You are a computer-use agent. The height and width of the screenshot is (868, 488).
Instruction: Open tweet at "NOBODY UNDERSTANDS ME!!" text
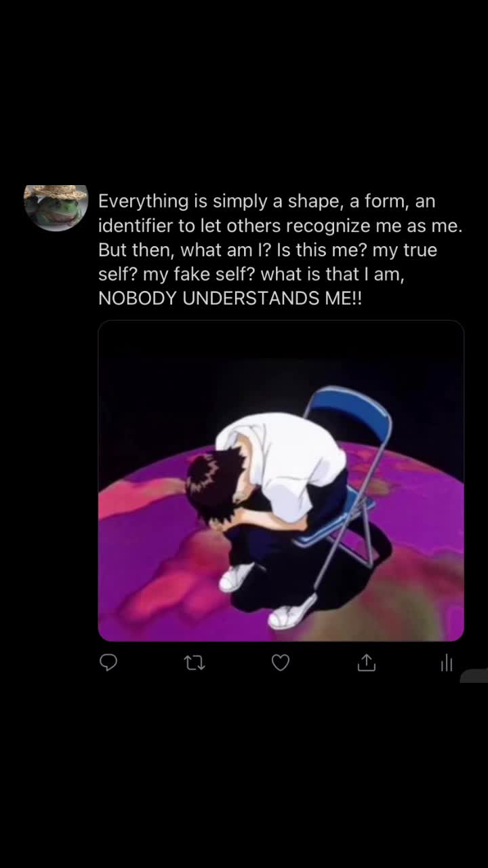coord(230,298)
